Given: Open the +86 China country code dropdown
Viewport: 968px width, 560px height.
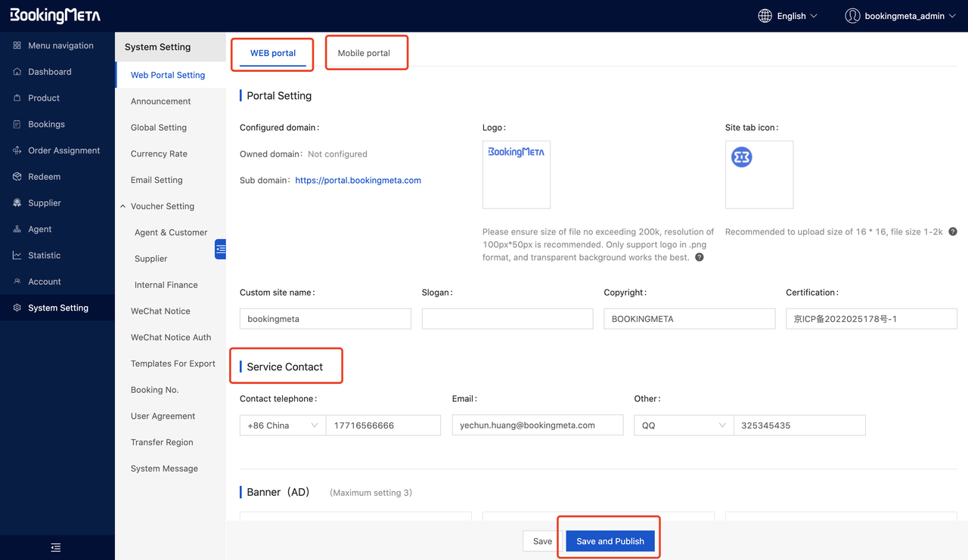Looking at the screenshot, I should point(282,425).
